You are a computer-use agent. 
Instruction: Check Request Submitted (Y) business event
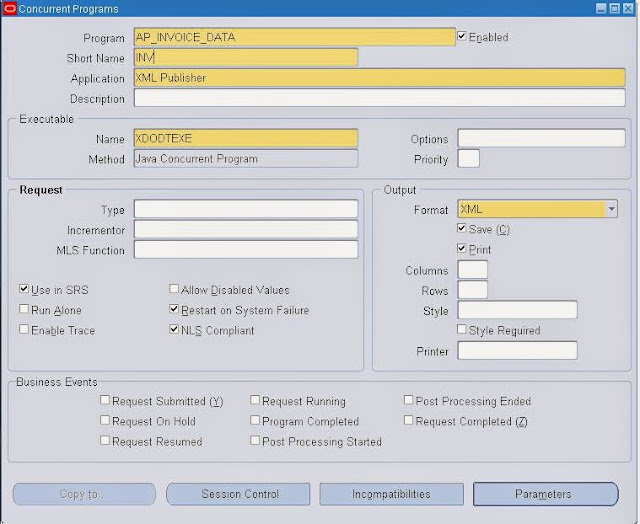click(105, 400)
